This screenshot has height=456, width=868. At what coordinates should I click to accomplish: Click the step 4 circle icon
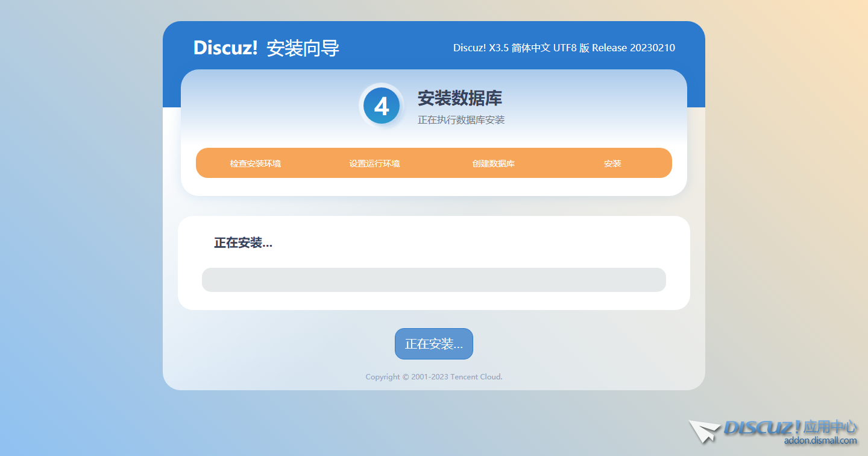tap(382, 106)
